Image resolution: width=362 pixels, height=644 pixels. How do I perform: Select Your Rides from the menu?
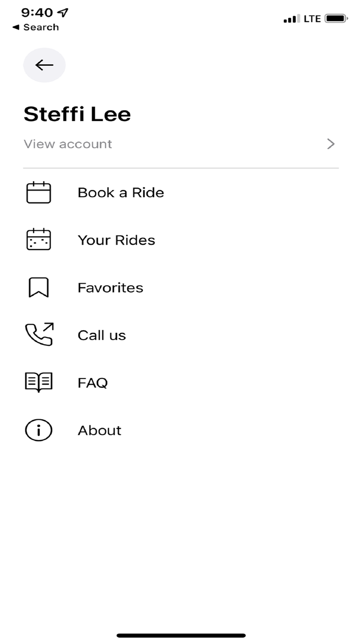[x=116, y=240]
